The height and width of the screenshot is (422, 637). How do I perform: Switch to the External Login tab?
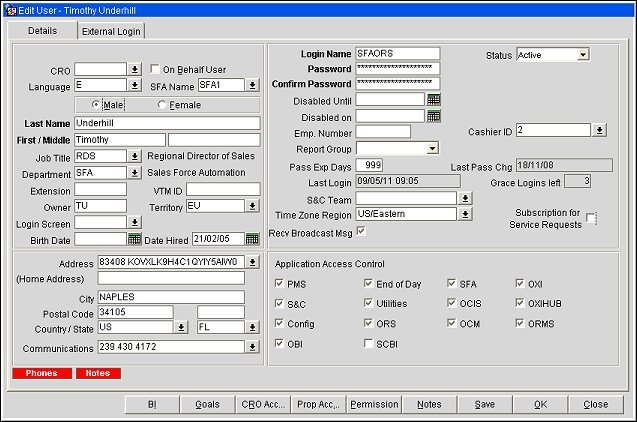[x=112, y=31]
